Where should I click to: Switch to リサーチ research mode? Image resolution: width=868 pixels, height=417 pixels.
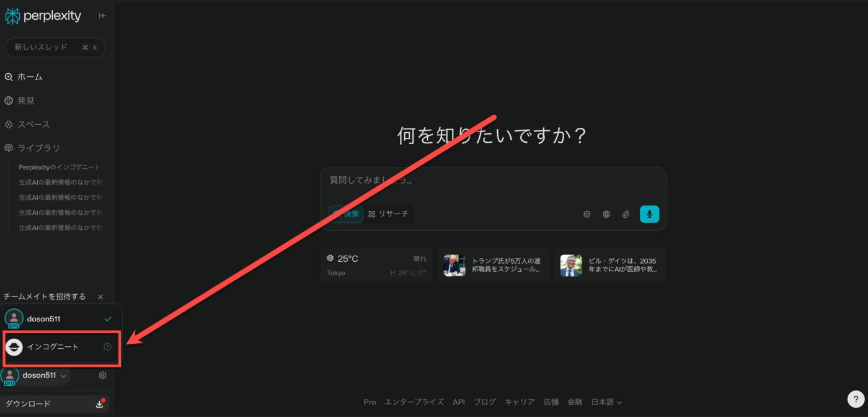(x=389, y=214)
